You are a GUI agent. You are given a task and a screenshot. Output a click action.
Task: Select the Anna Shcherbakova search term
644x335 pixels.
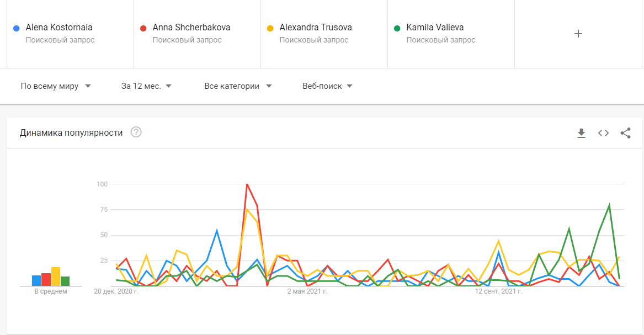(x=191, y=28)
